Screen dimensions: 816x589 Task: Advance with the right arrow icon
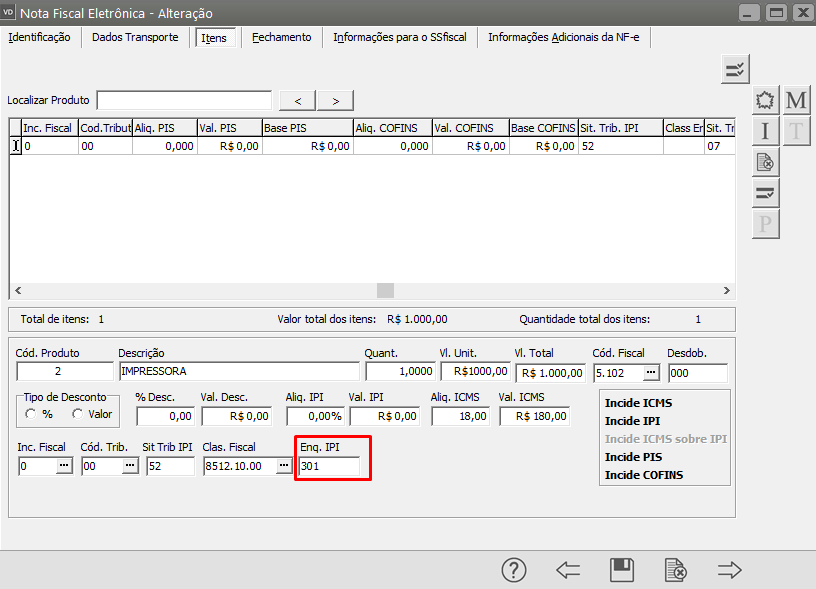730,570
